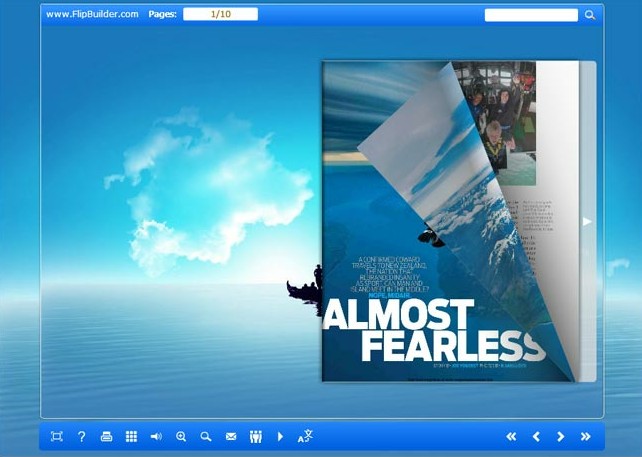Image resolution: width=642 pixels, height=457 pixels.
Task: Click the top-right search magnifier button
Action: [590, 15]
